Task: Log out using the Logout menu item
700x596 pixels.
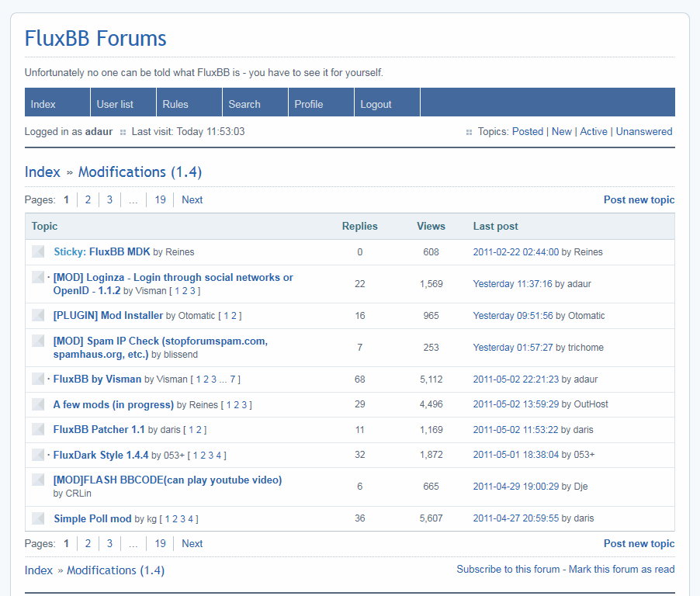Action: (x=376, y=104)
